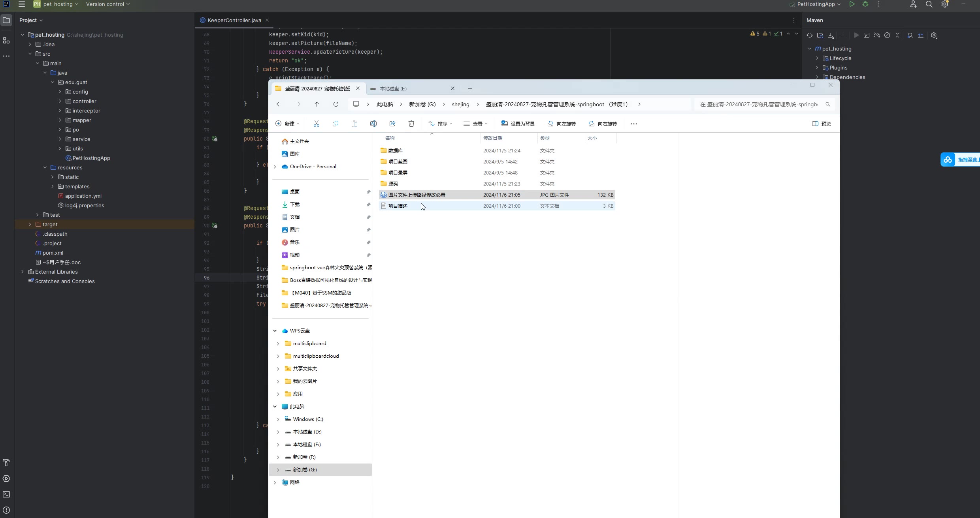Open the Terminal tool window

pos(6,494)
